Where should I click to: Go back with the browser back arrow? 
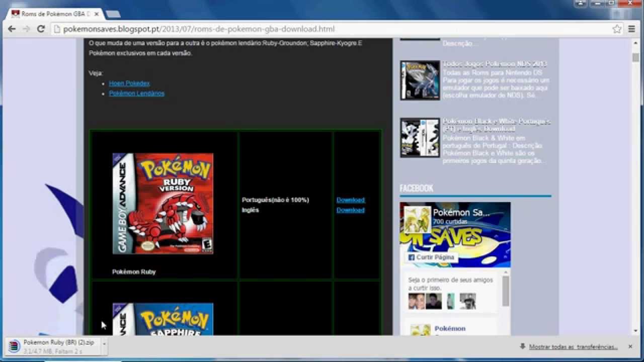click(12, 29)
